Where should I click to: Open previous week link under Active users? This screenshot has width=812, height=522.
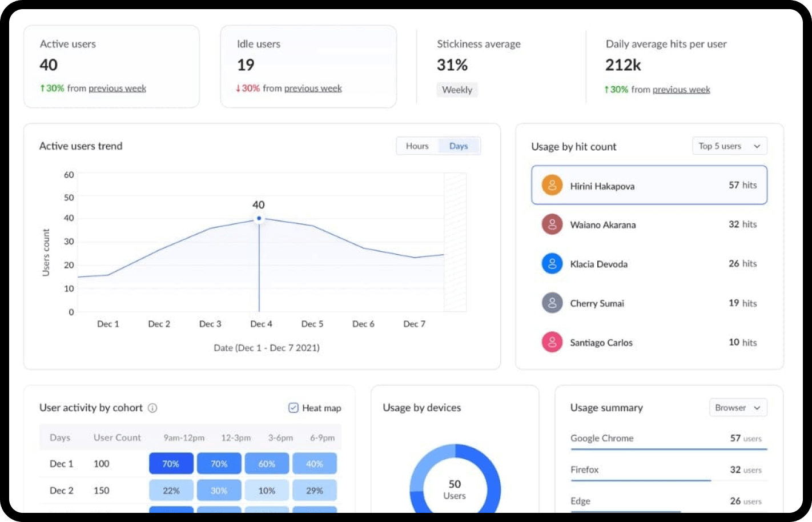(x=117, y=89)
